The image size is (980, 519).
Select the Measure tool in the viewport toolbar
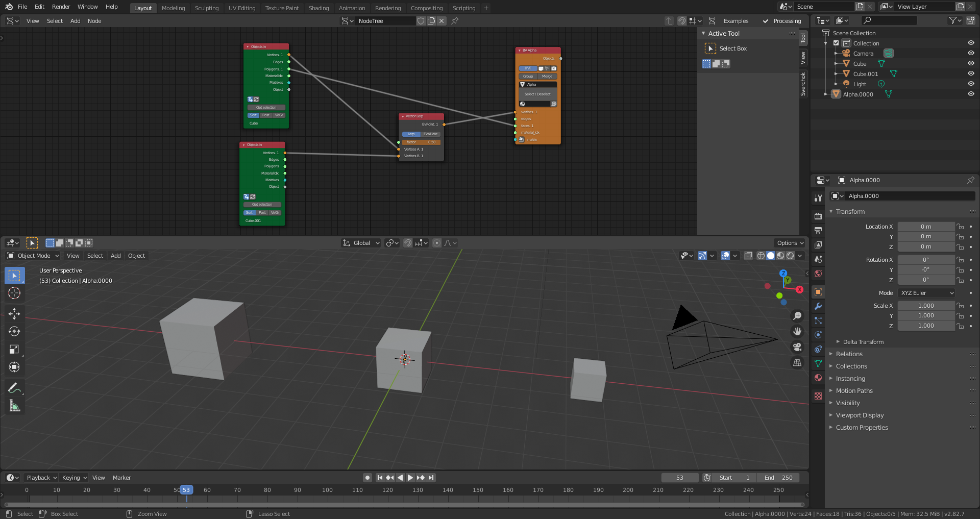(x=14, y=405)
